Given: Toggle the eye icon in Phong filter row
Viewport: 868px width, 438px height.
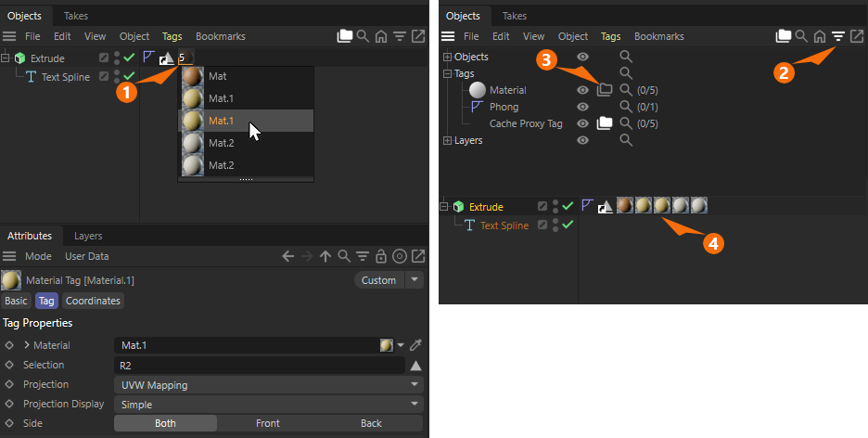Looking at the screenshot, I should point(583,107).
